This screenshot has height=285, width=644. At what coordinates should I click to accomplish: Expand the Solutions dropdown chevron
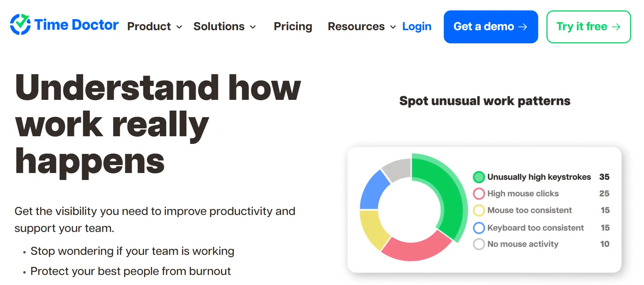pyautogui.click(x=253, y=27)
